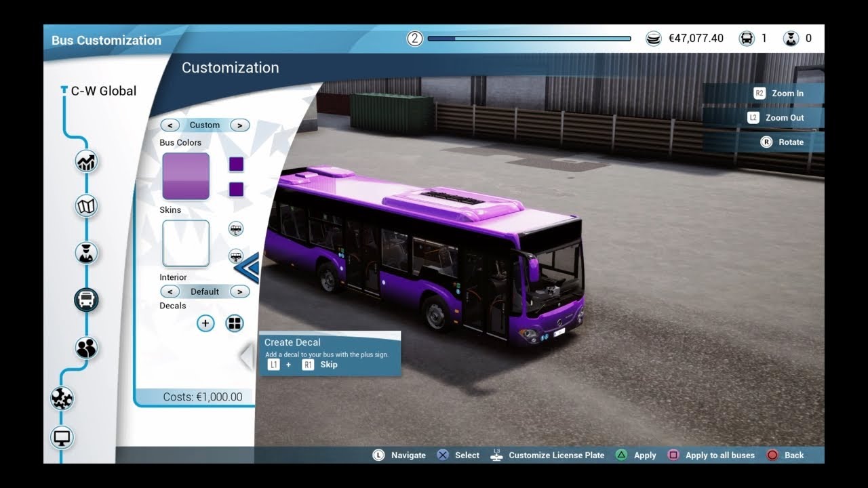Click the empty Skins preview box
Viewport: 868px width, 488px height.
(186, 243)
